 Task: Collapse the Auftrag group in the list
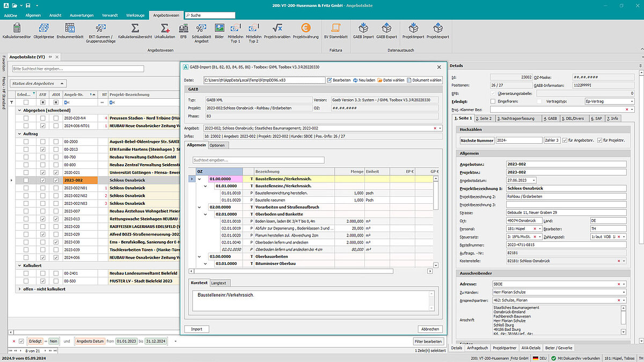(x=20, y=134)
